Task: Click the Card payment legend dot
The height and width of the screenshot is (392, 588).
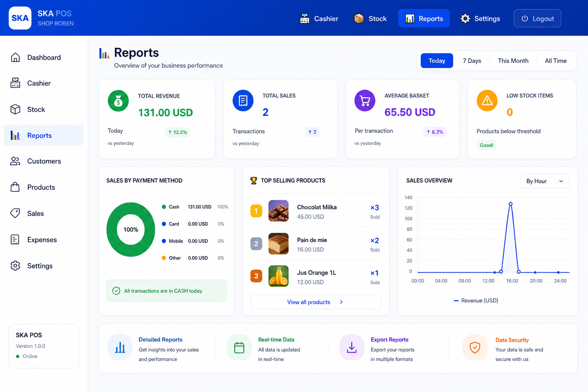Action: (164, 224)
